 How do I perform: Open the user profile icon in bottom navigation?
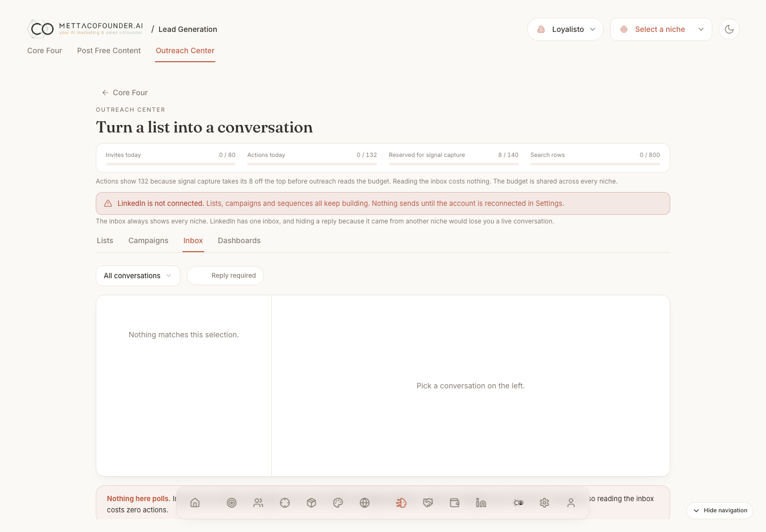point(571,503)
